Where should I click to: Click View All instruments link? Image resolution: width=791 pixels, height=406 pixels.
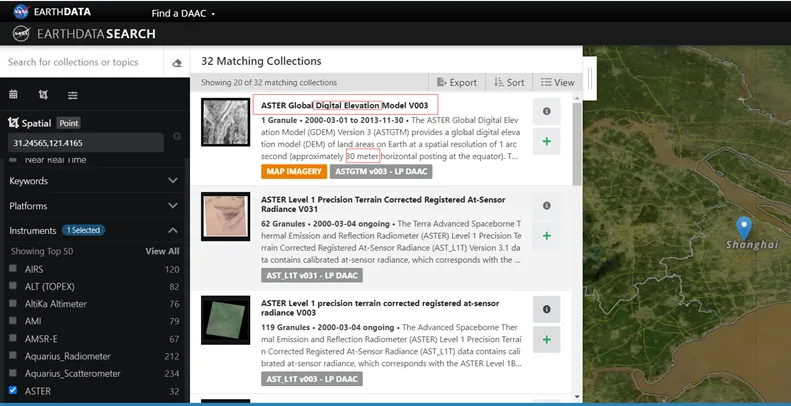(x=162, y=251)
